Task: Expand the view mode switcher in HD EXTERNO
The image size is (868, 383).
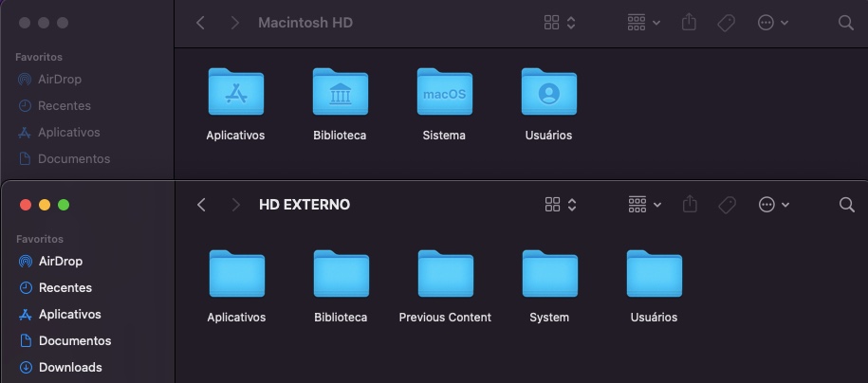Action: (x=561, y=205)
